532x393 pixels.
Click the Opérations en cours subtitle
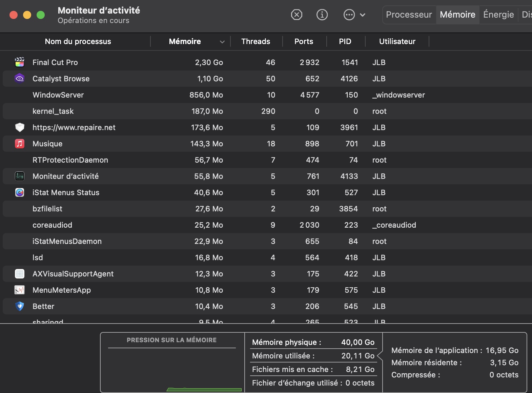(94, 21)
